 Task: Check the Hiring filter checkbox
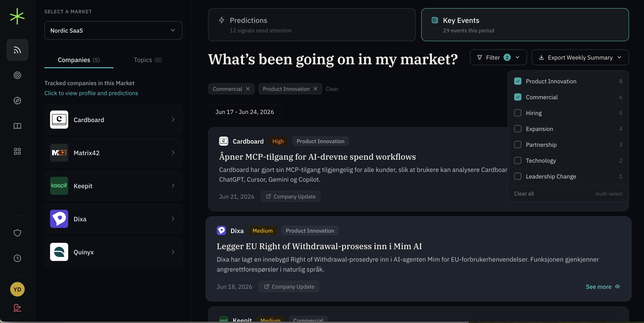coord(518,113)
